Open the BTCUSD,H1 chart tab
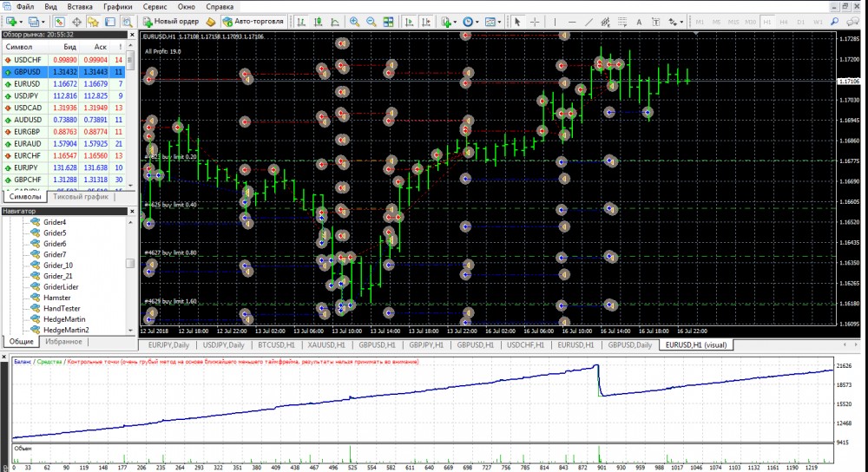Viewport: 868px width, 472px height. pos(276,344)
